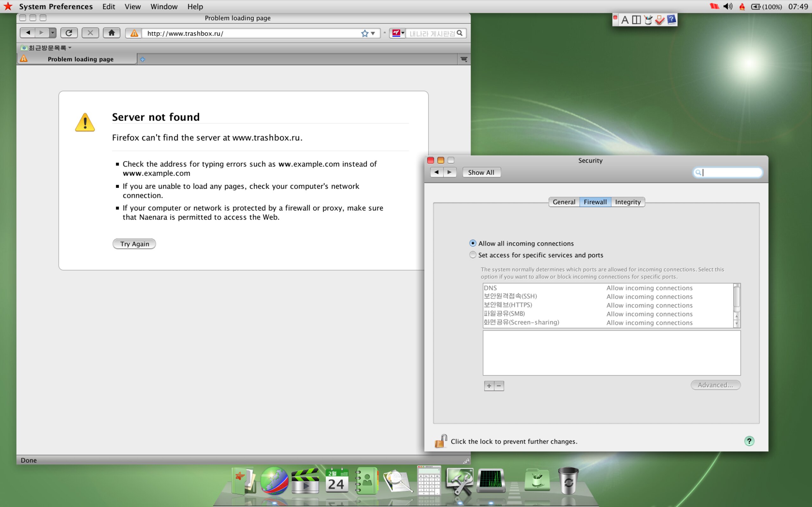Screen dimensions: 812x507
Task: Open Security help with the question mark
Action: [749, 441]
